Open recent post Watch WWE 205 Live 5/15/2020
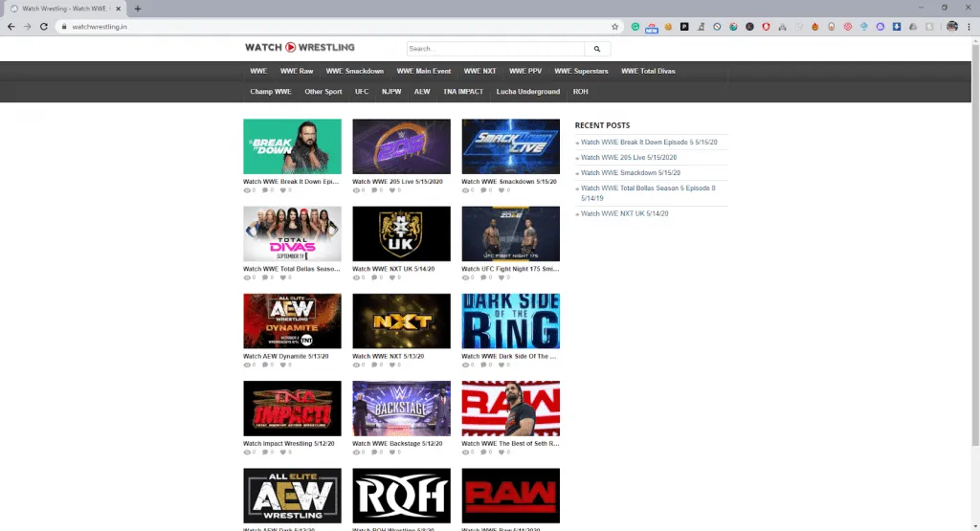 pyautogui.click(x=628, y=158)
